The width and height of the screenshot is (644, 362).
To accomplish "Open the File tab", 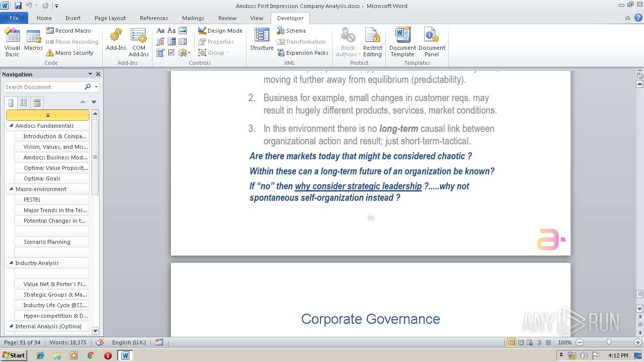I will point(14,18).
